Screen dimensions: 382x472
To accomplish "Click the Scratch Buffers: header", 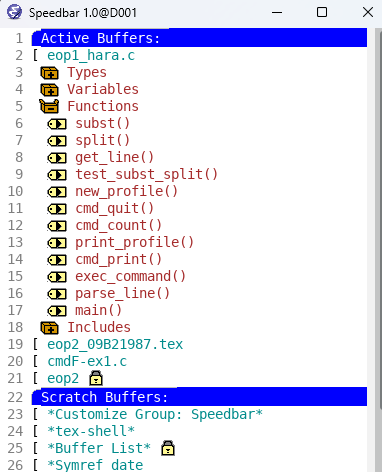I will click(x=199, y=397).
